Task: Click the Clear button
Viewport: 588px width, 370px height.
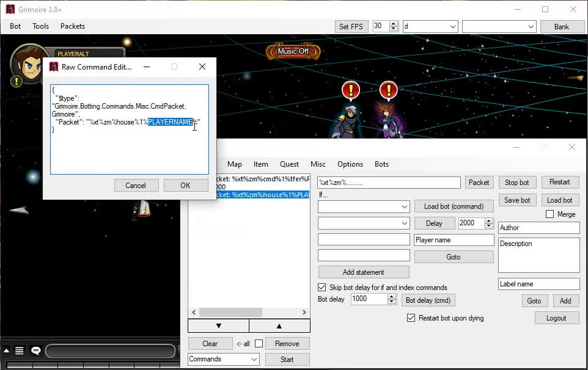Action: coord(210,343)
